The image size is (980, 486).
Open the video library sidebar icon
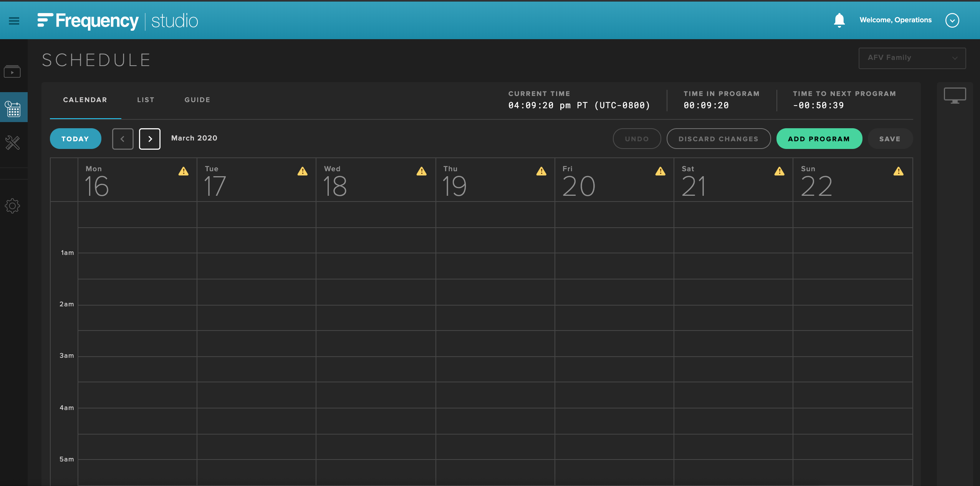(x=12, y=72)
